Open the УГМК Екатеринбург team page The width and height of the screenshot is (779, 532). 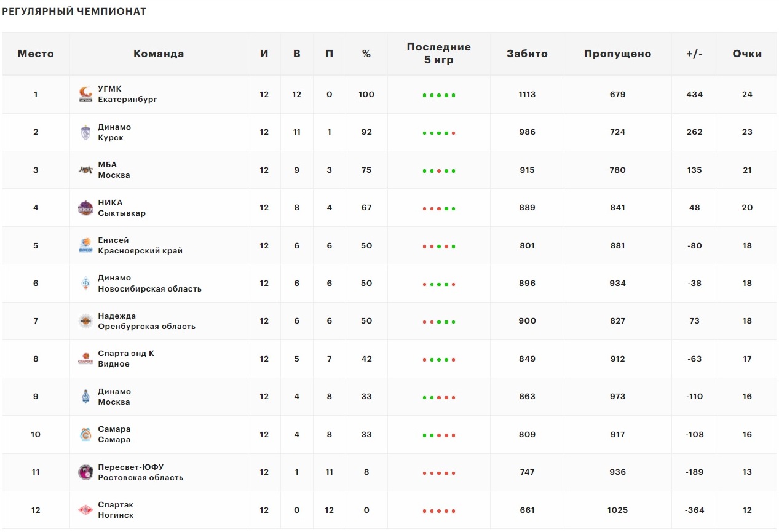point(127,94)
